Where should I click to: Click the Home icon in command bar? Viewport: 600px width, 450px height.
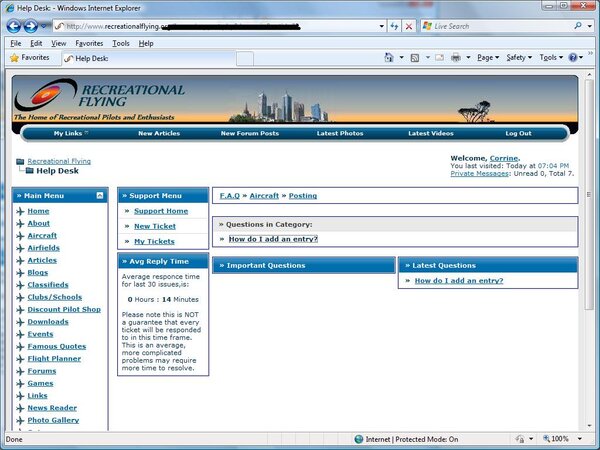pyautogui.click(x=390, y=58)
